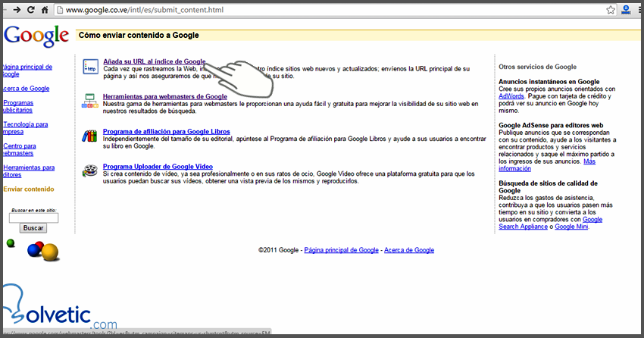The image size is (644, 338).
Task: Open 'Añada su URL al índice de Google'
Action: pyautogui.click(x=155, y=61)
